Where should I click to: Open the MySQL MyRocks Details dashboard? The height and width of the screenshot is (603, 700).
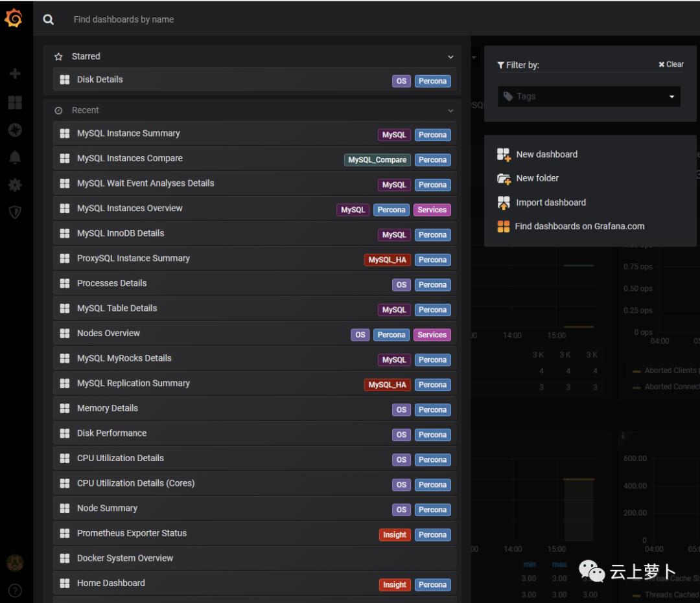255,358
